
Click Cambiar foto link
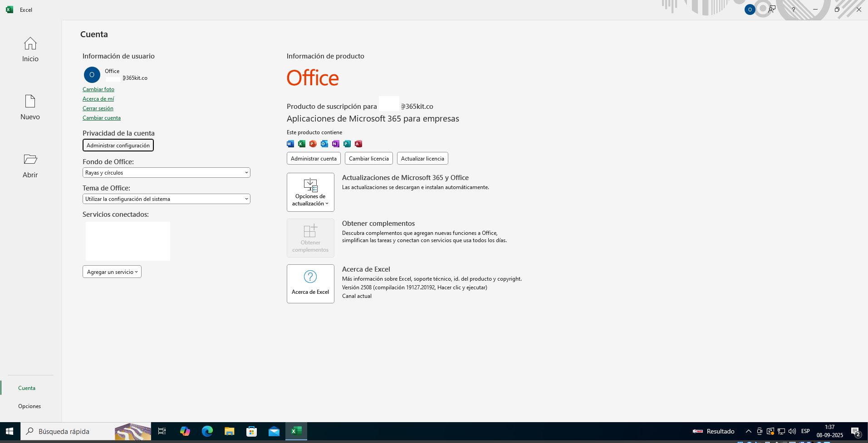click(98, 89)
